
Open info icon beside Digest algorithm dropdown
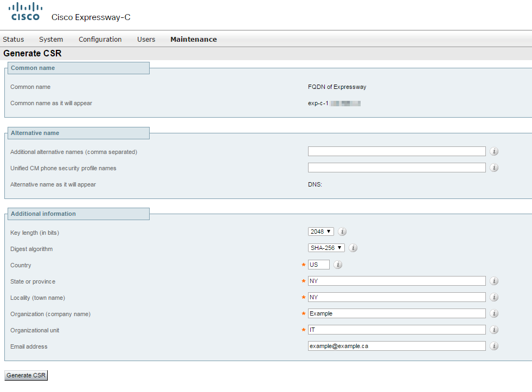[x=353, y=248]
